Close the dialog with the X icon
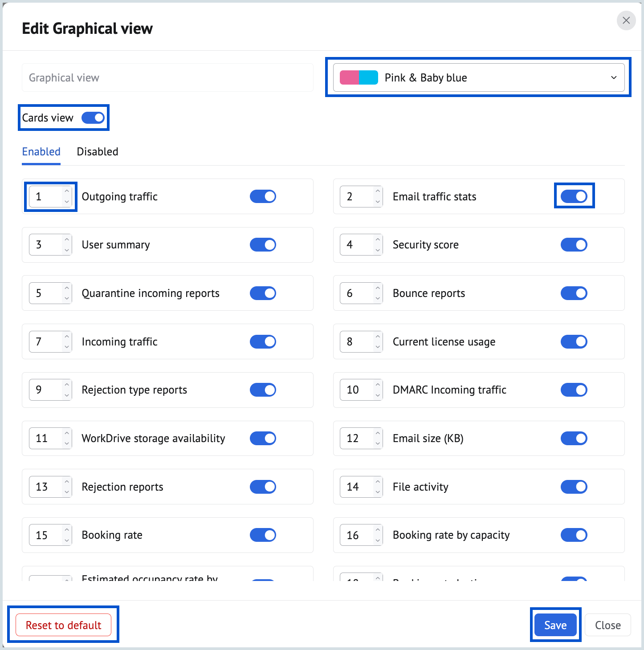 tap(626, 20)
